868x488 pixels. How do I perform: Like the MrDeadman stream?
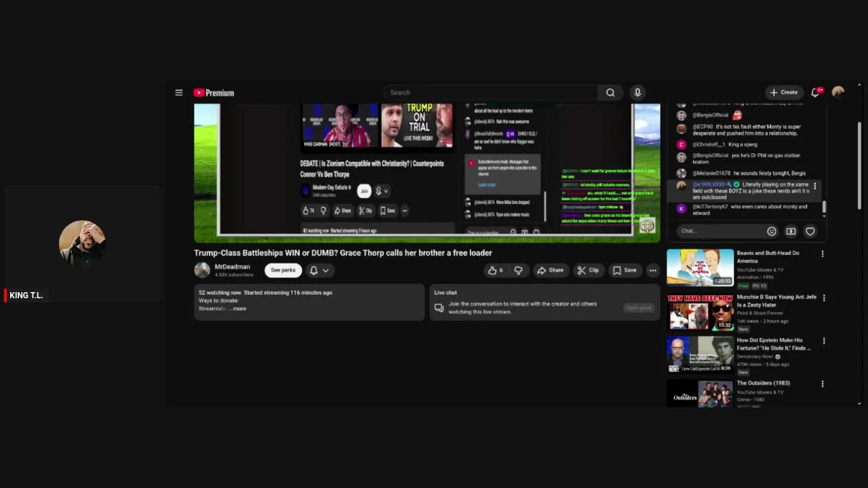(496, 270)
